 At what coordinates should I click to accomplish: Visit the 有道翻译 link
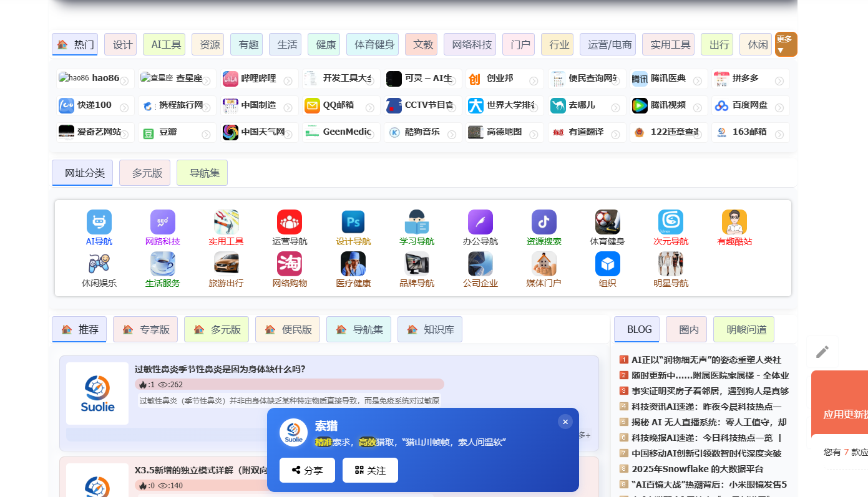[587, 132]
